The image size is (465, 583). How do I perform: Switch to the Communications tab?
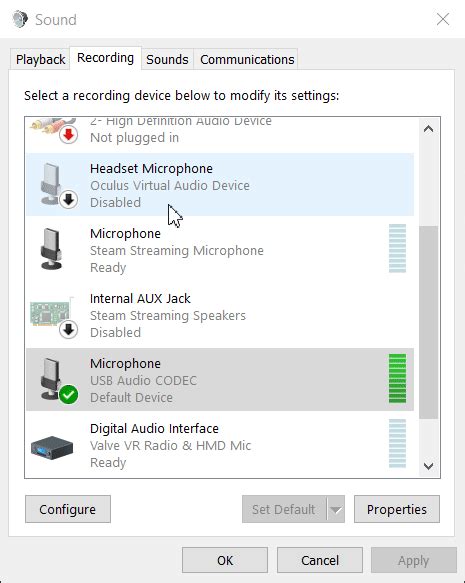click(x=247, y=59)
